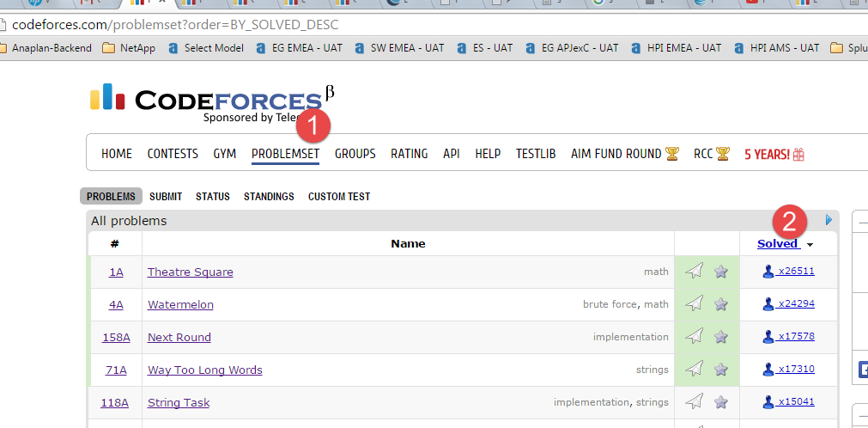Open problem ID 158A
The image size is (868, 428).
pyautogui.click(x=116, y=337)
